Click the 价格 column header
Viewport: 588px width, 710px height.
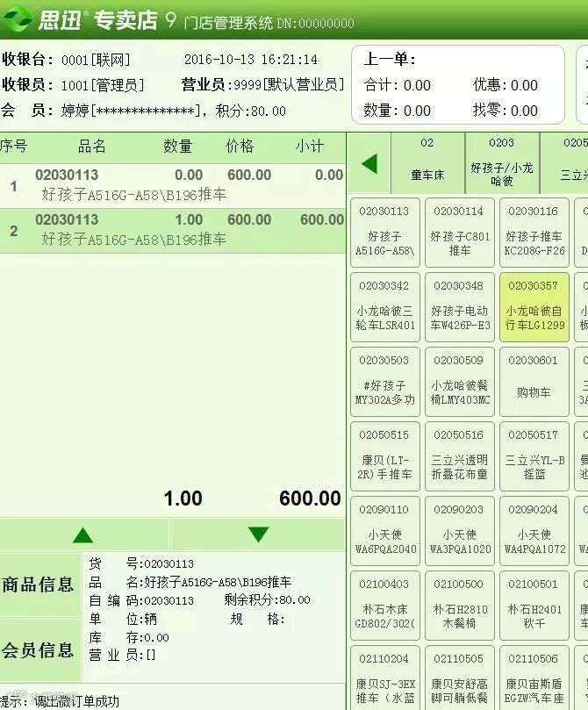click(240, 147)
